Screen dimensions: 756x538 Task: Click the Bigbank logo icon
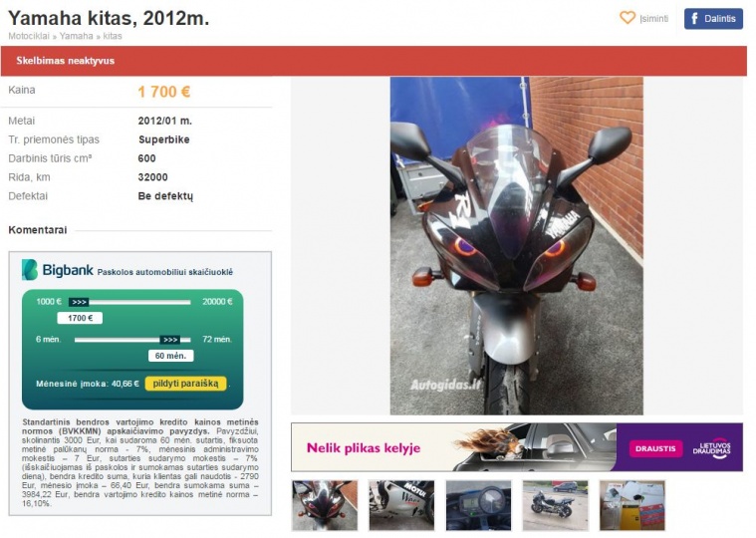pyautogui.click(x=30, y=270)
